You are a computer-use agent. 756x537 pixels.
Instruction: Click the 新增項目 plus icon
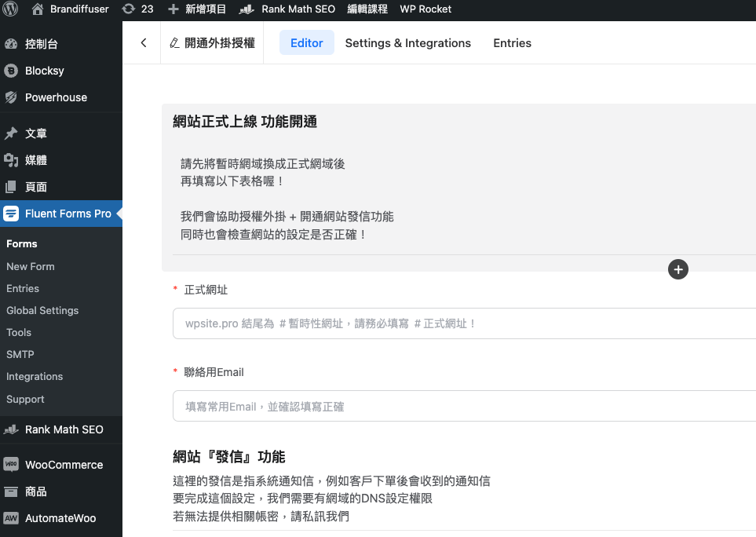pos(172,9)
